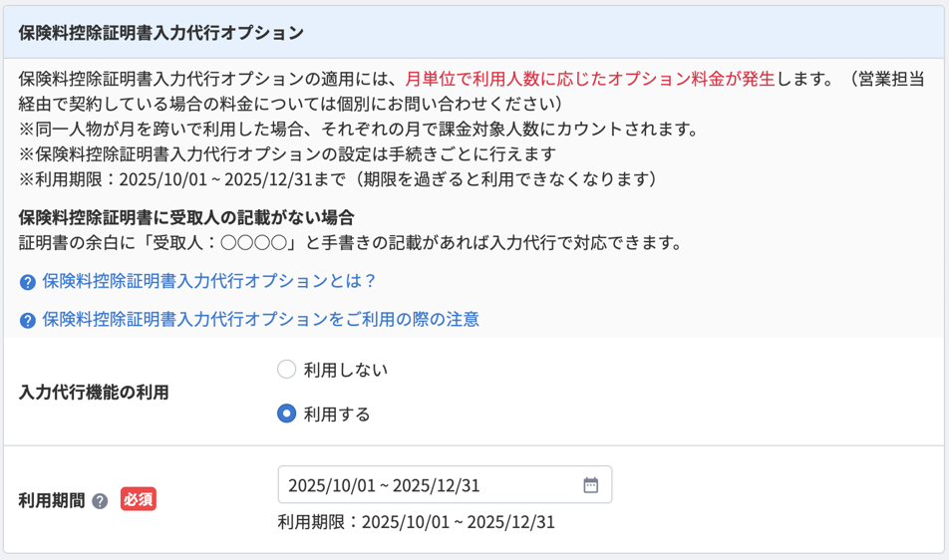Click the 保険料控除証明書入力代行オプション panel header
949x560 pixels.
click(474, 33)
